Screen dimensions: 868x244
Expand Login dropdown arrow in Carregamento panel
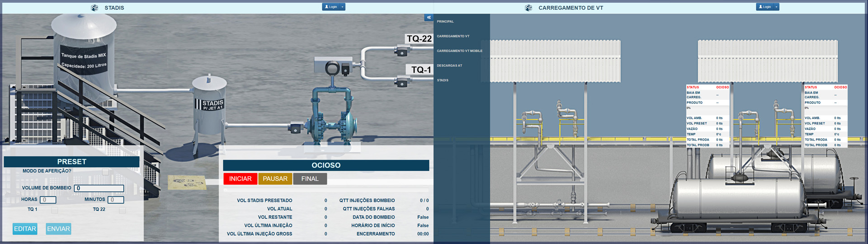[x=777, y=7]
